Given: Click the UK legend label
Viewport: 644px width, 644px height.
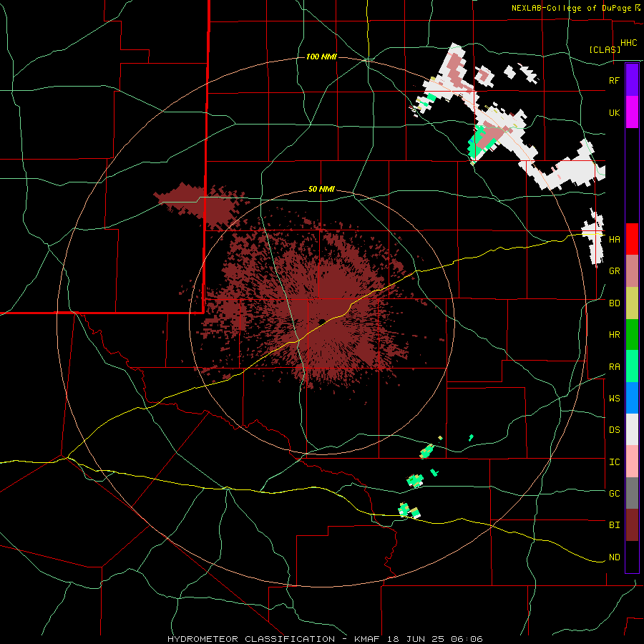Looking at the screenshot, I should point(614,112).
